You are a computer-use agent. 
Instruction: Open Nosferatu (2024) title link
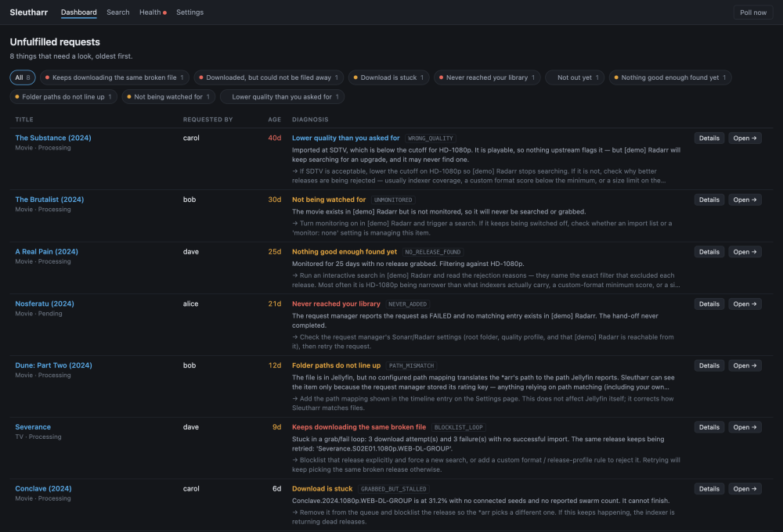pos(45,304)
